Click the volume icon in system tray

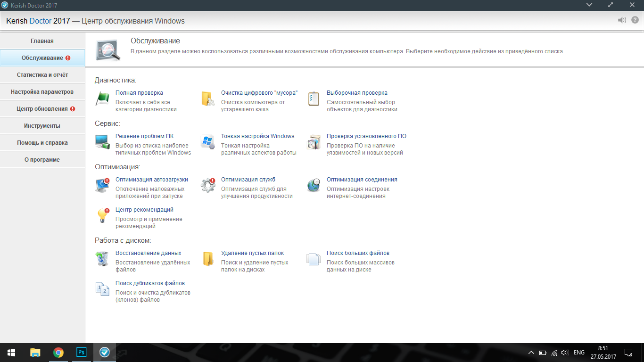pyautogui.click(x=565, y=353)
